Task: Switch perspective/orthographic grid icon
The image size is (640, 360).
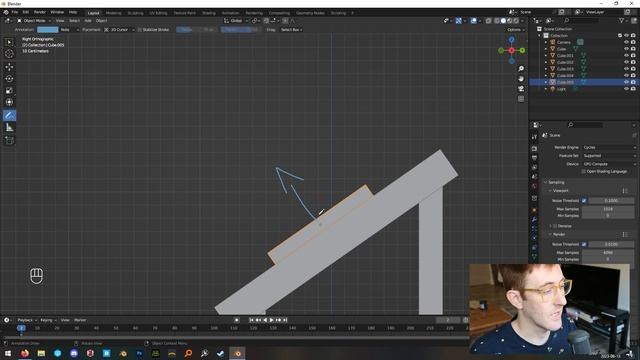Action: (521, 99)
